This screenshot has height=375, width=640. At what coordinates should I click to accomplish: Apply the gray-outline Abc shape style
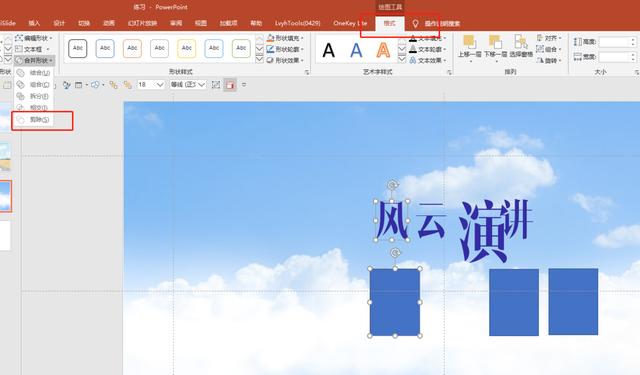pos(159,49)
